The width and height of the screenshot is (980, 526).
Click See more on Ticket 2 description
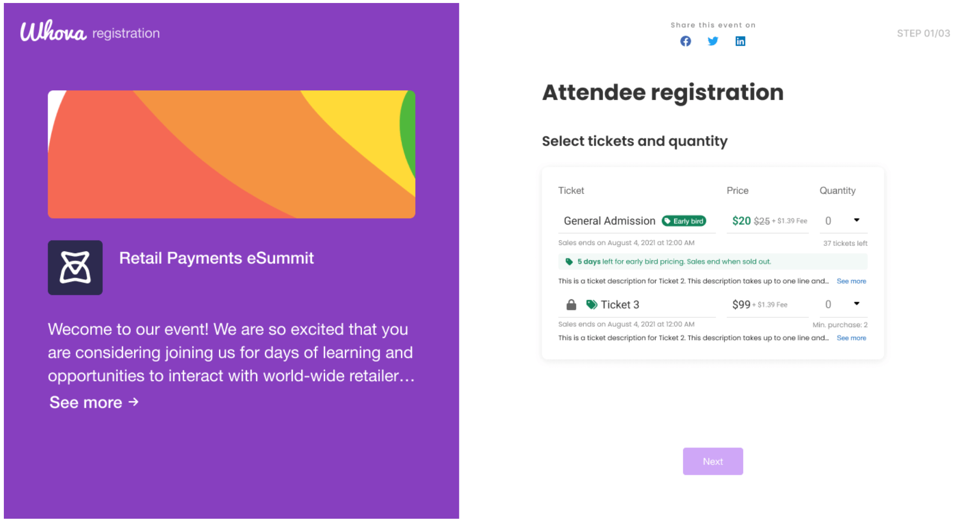pos(851,281)
